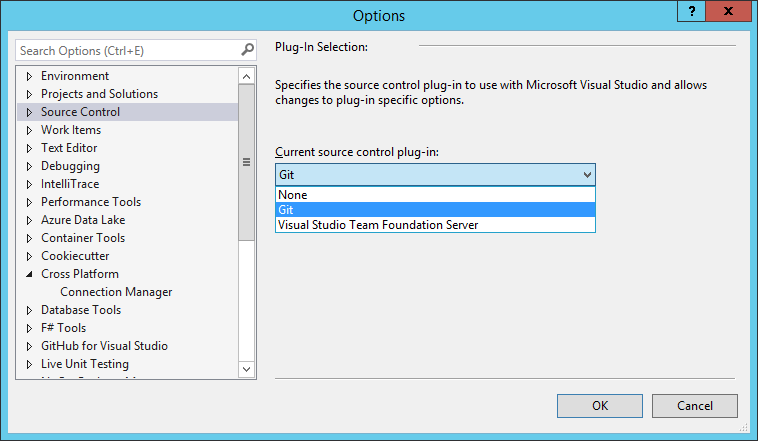Close the Options dialog window

tap(733, 11)
